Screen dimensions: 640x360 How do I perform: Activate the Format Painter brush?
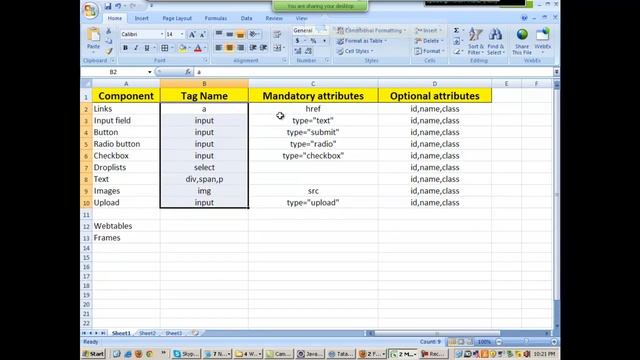(x=109, y=51)
